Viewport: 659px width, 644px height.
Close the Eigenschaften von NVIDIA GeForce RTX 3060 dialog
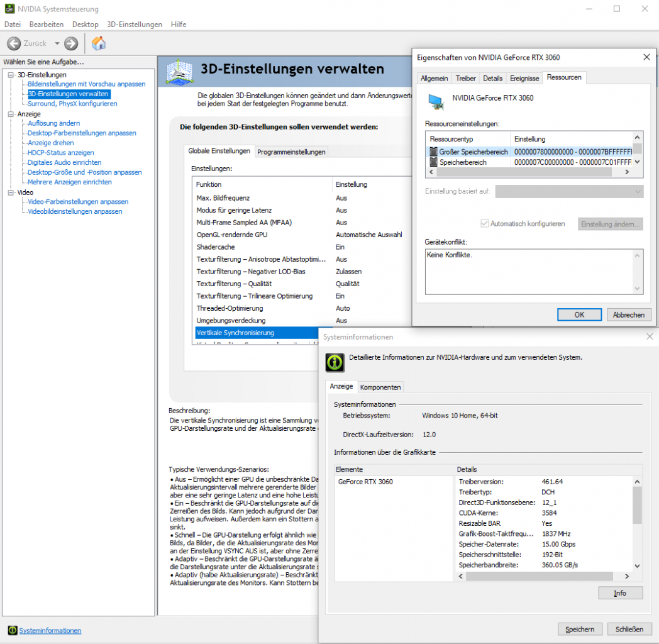click(x=646, y=57)
